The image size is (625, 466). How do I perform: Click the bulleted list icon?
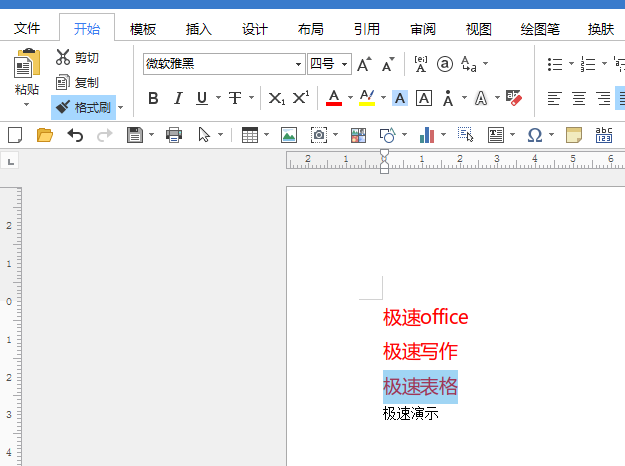click(554, 64)
